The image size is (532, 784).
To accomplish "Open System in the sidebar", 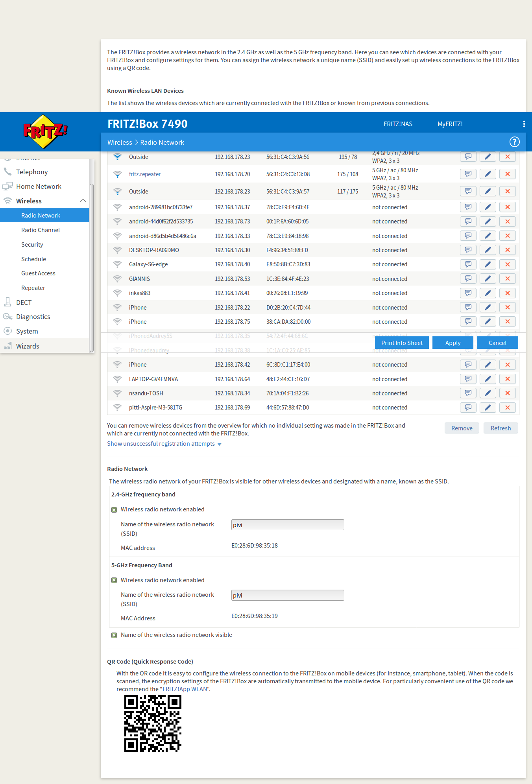I will [x=27, y=331].
